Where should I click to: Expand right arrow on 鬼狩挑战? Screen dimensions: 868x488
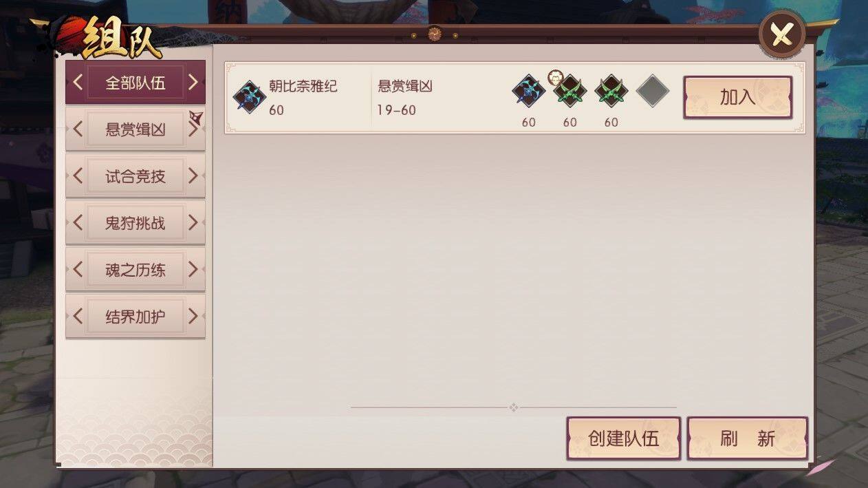[193, 223]
